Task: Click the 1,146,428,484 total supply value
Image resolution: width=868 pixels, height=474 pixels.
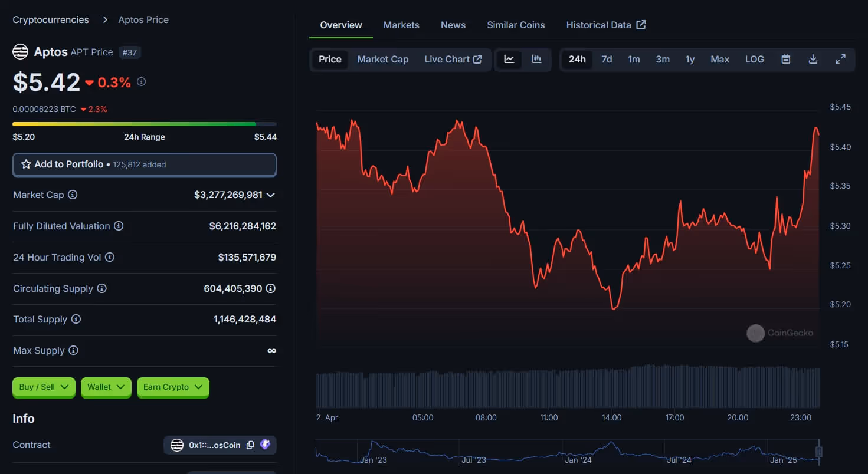Action: point(245,319)
